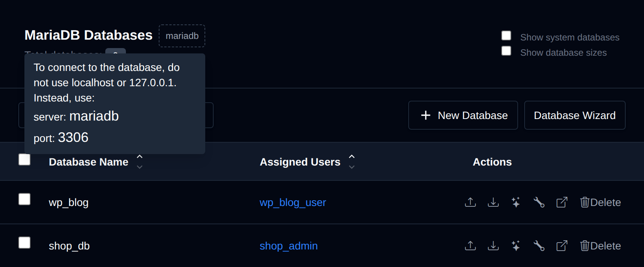The image size is (644, 267).
Task: Click the download icon for wp_blog
Action: pyautogui.click(x=493, y=202)
